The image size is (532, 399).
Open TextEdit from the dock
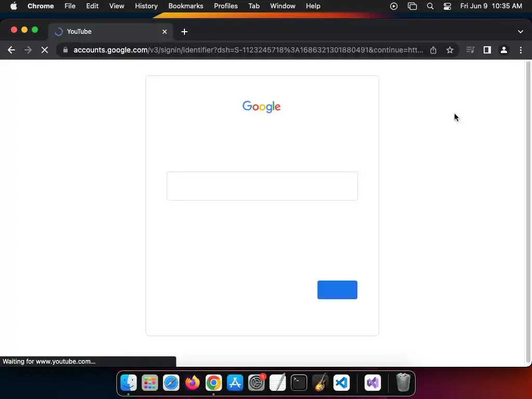click(277, 383)
